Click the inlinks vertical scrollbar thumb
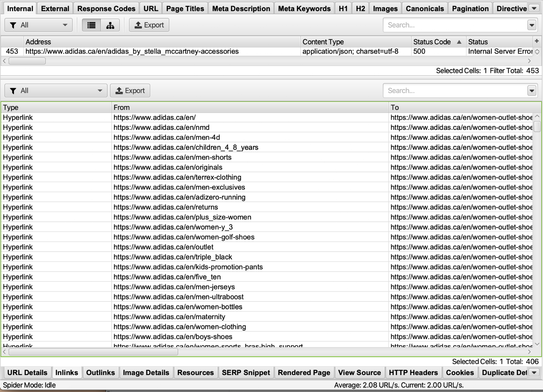The image size is (543, 392). [537, 126]
